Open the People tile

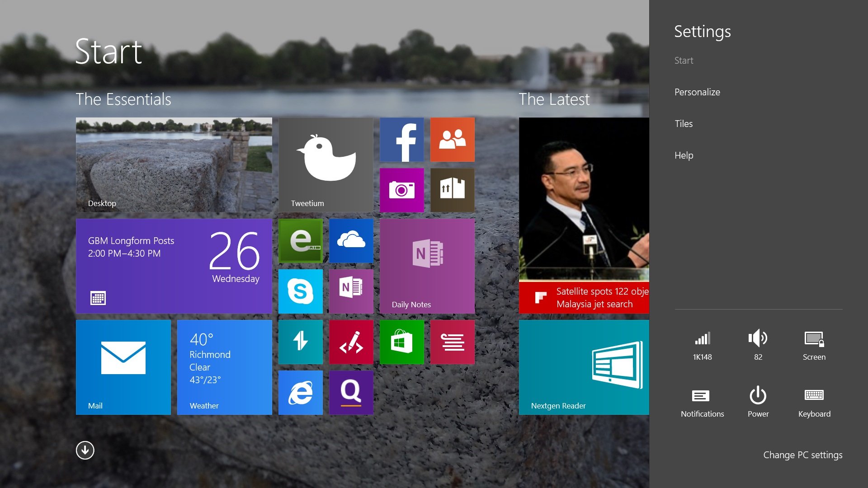point(453,140)
